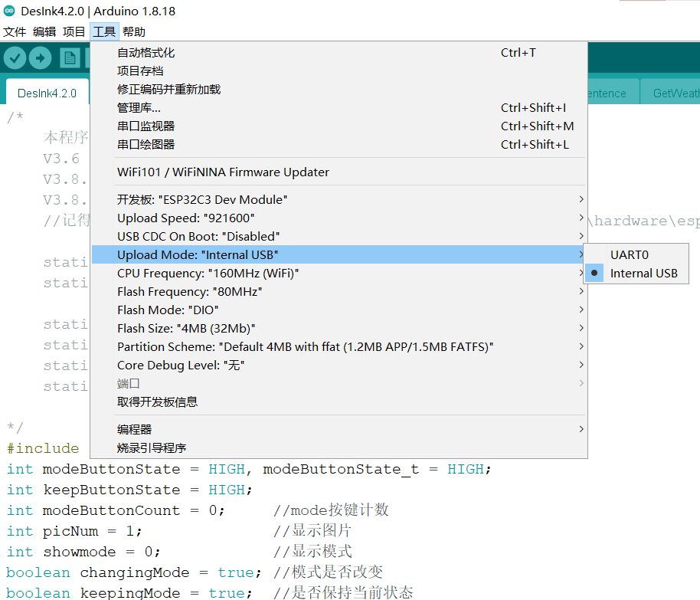Switch to the partially hidden sentence tab
Viewport: 700px width, 600px height.
[613, 93]
